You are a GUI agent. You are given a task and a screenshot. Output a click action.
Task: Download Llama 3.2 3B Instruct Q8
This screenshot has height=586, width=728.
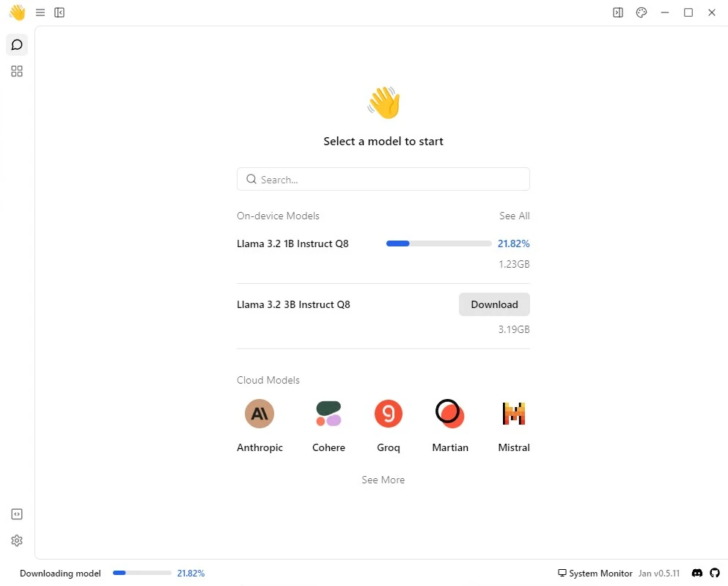tap(494, 304)
